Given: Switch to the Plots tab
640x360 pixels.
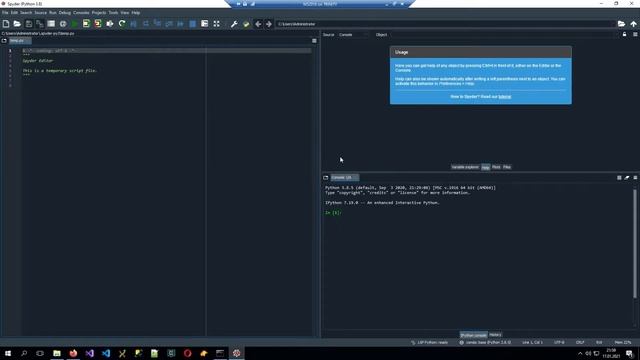Looking at the screenshot, I should (496, 167).
